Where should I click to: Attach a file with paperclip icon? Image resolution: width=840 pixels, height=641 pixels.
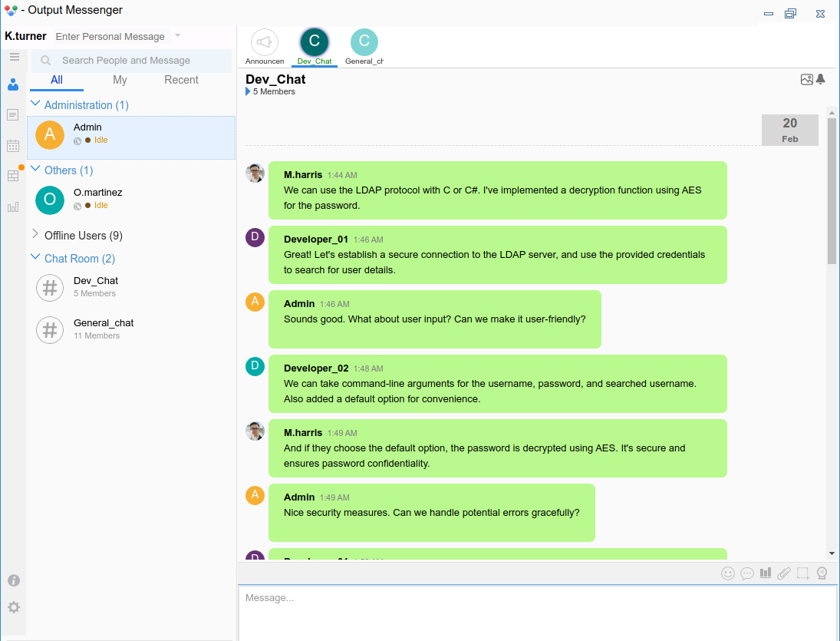(x=784, y=573)
